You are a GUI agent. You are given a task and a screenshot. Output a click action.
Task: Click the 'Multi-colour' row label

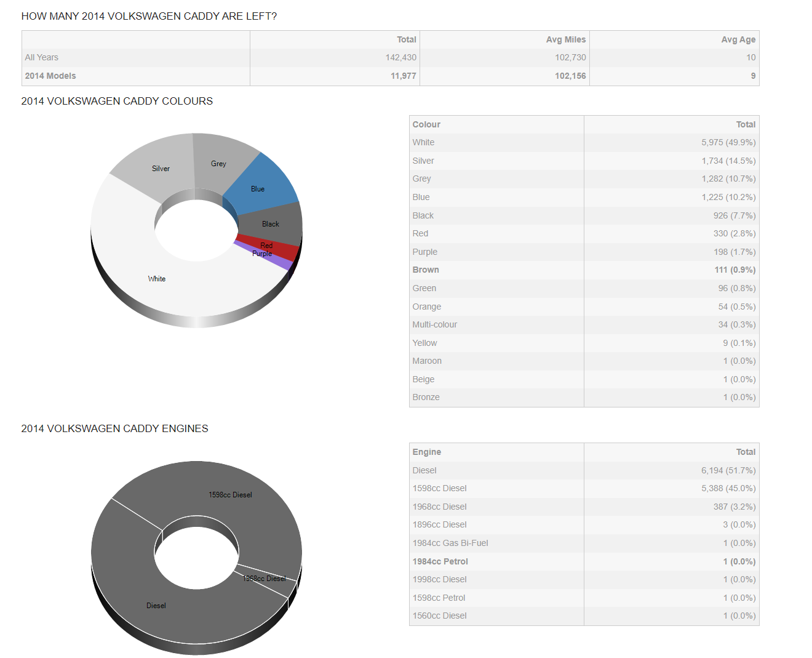point(435,324)
